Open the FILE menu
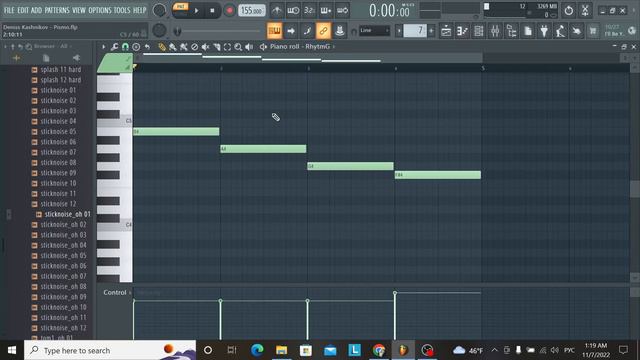The height and width of the screenshot is (360, 640). point(9,10)
